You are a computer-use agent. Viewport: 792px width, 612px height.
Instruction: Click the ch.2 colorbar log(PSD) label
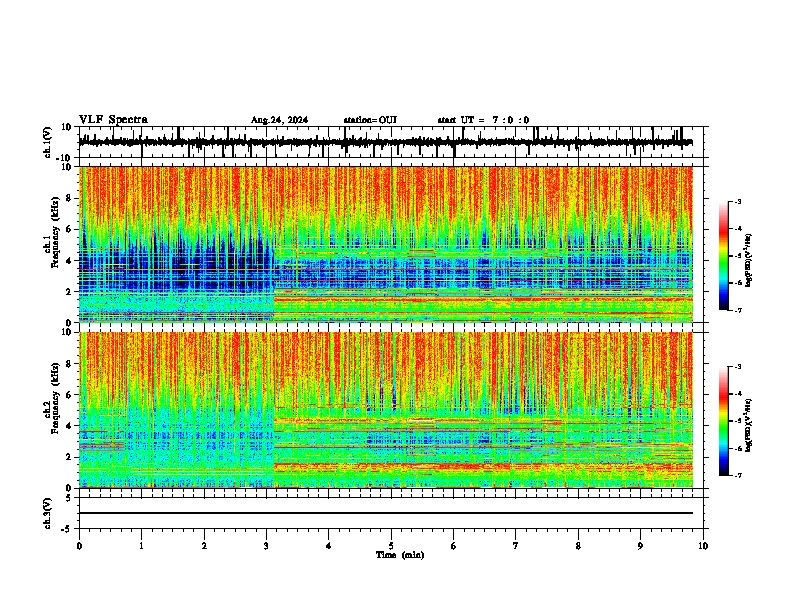749,425
